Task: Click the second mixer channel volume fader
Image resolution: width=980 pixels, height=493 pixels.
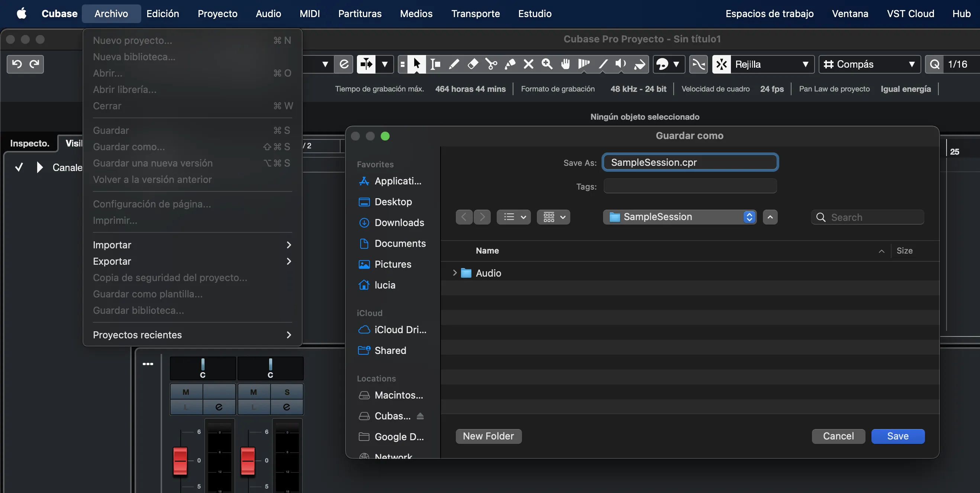Action: [x=248, y=461]
